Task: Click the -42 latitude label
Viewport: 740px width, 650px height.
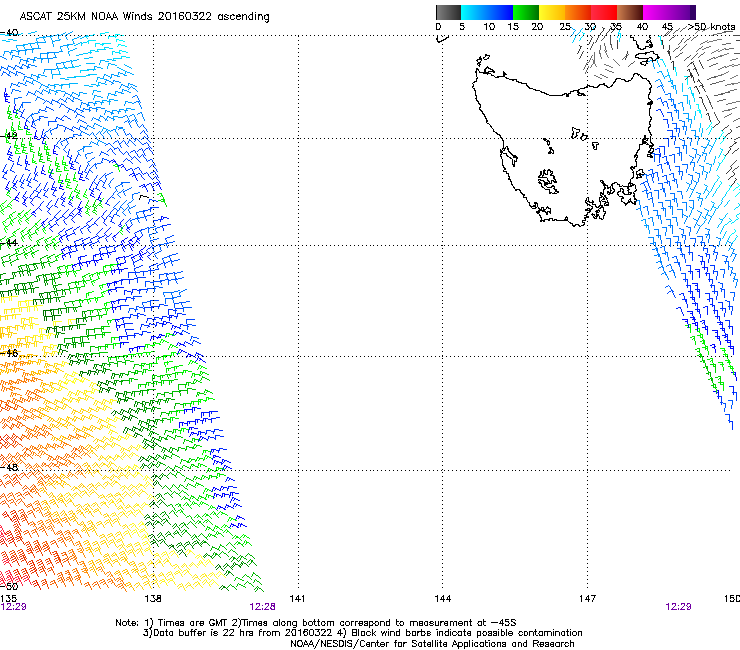Action: (9, 136)
